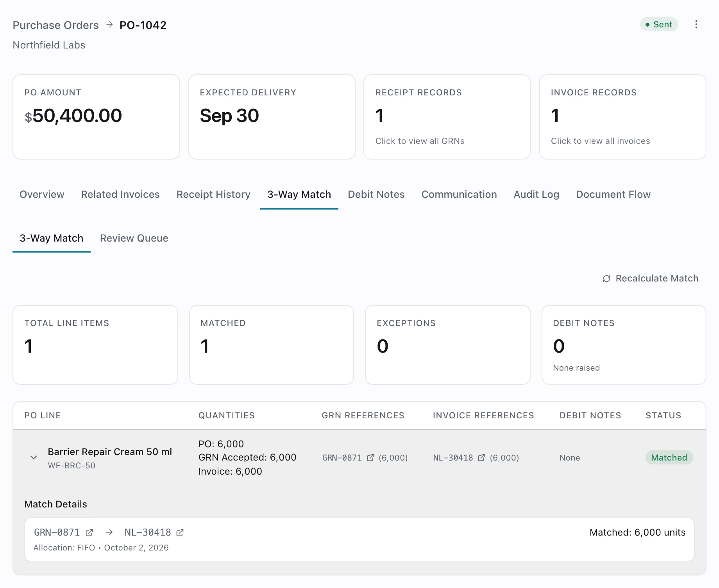Collapse the Barrier Repair Cream row chevron
Image resolution: width=719 pixels, height=588 pixels.
(x=34, y=457)
